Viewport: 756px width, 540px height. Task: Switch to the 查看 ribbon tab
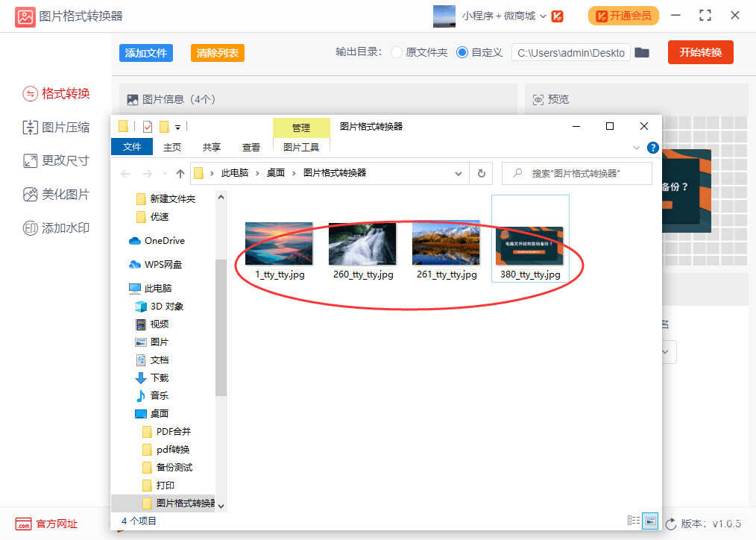[x=251, y=148]
